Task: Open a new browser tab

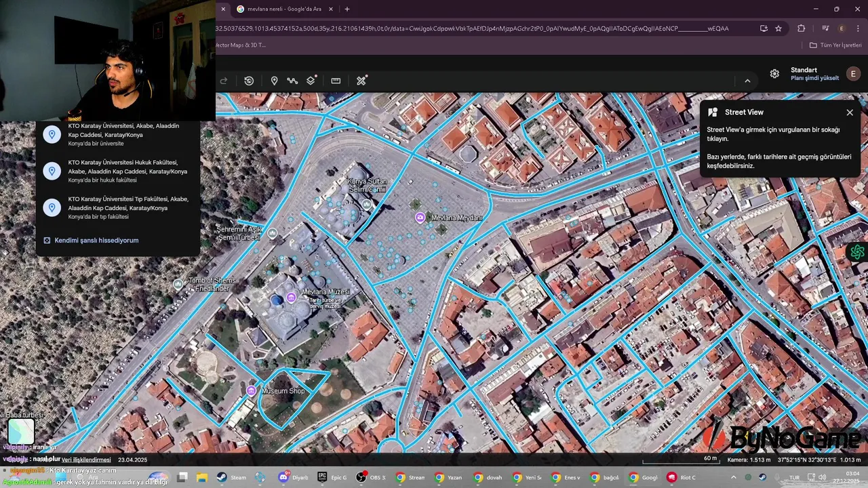Action: pyautogui.click(x=347, y=9)
